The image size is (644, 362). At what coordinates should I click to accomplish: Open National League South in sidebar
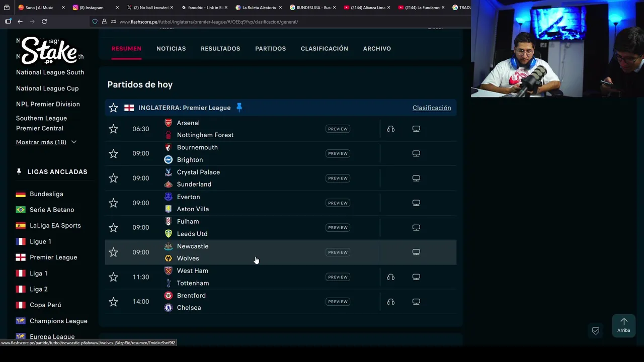(50, 72)
